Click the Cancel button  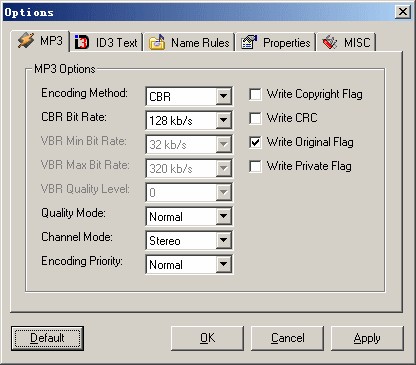click(x=287, y=338)
